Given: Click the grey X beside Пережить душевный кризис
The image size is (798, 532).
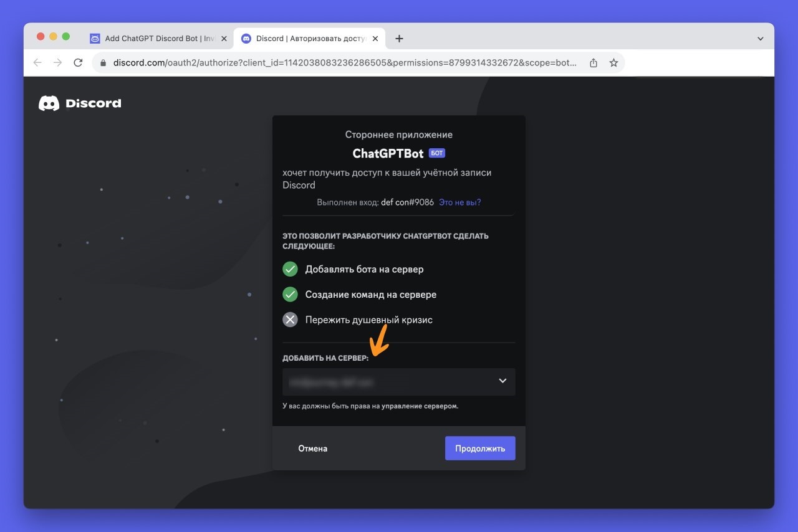Looking at the screenshot, I should (290, 320).
